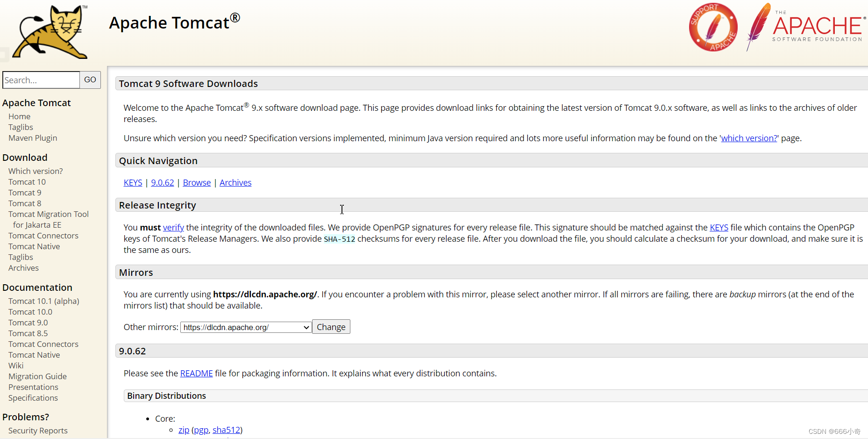Open Taglibs under Apache Tomcat

[21, 127]
